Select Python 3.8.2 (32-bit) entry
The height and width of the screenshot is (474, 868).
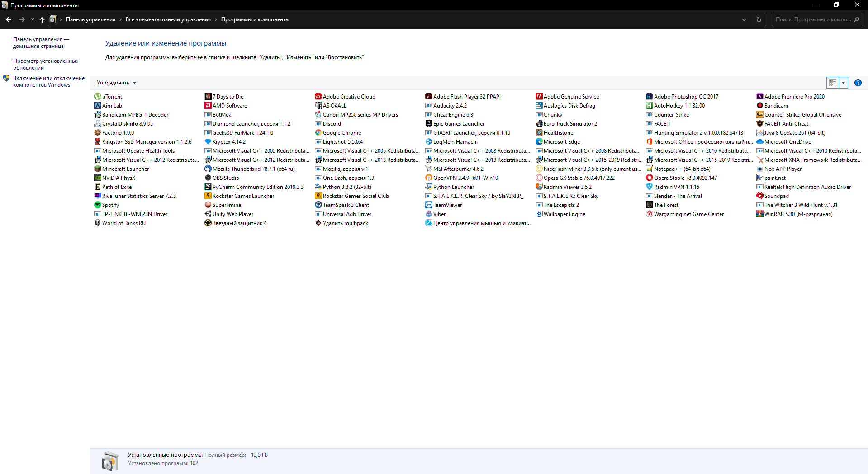pyautogui.click(x=343, y=187)
